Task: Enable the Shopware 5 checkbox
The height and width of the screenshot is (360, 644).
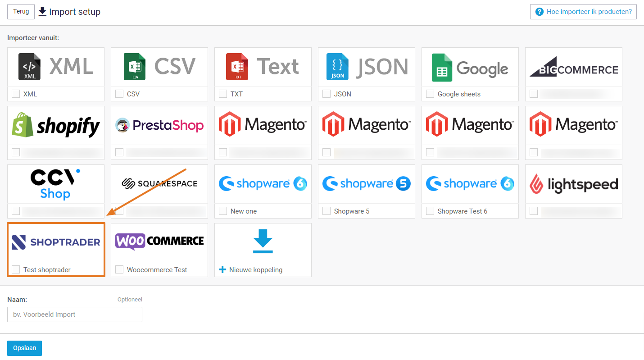Action: point(327,211)
